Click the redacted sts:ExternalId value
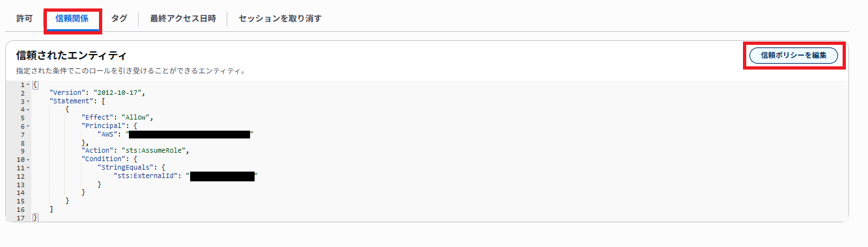This screenshot has width=868, height=247. pyautogui.click(x=222, y=176)
